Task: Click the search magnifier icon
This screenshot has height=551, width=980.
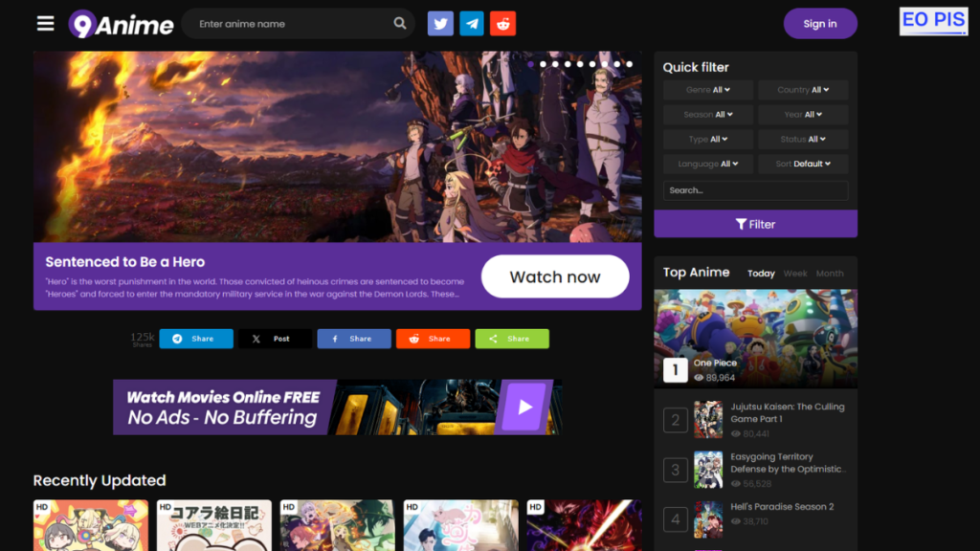Action: (400, 24)
